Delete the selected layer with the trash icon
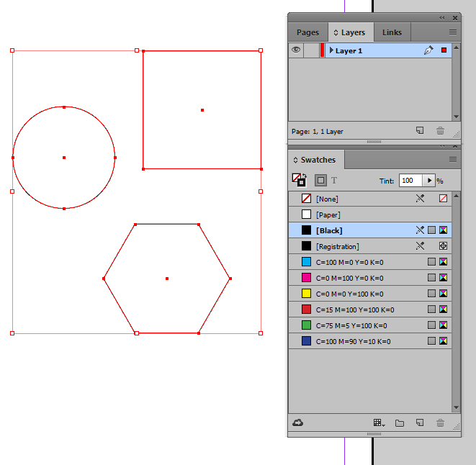This screenshot has height=465, width=476. (x=440, y=131)
